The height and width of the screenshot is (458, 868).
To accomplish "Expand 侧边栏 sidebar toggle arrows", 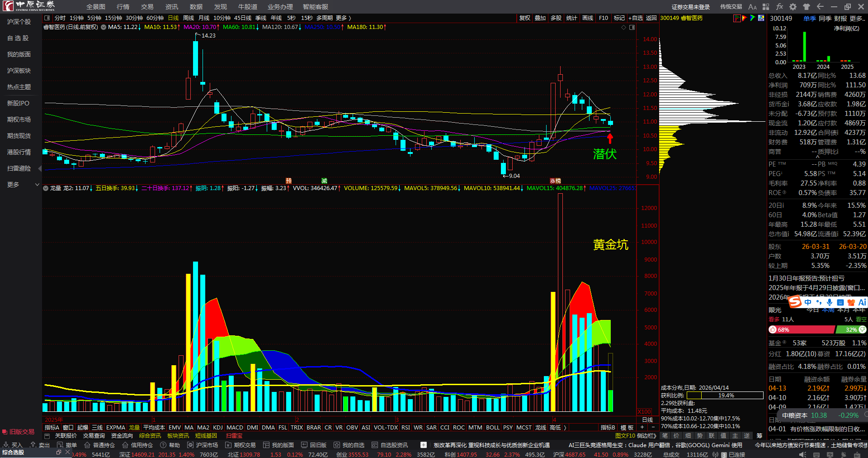I will click(x=647, y=436).
